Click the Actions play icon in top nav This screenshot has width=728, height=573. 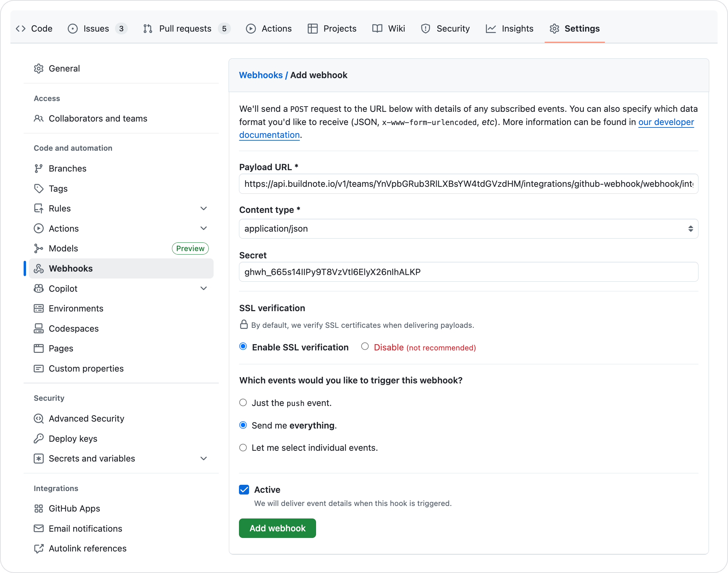click(251, 28)
